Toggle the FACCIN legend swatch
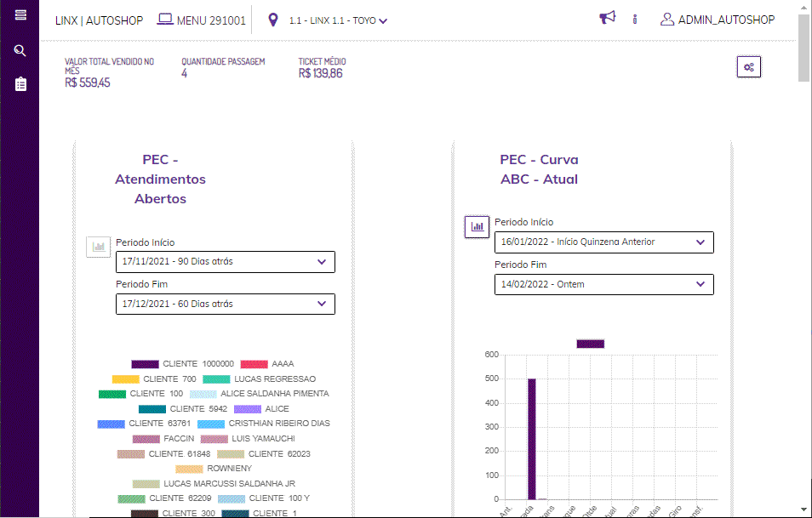Viewport: 812px width, 518px height. [x=146, y=440]
